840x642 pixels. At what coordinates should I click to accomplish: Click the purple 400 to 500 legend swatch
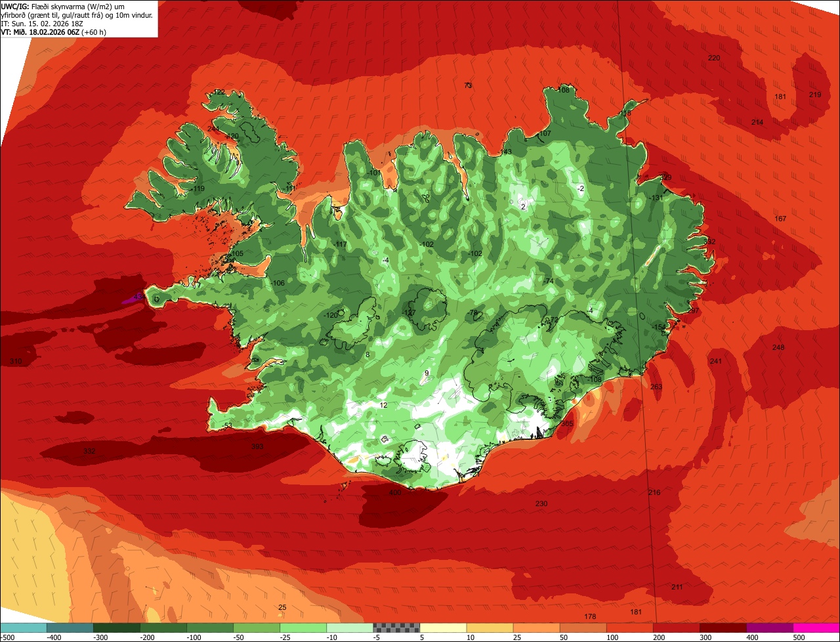point(769,628)
